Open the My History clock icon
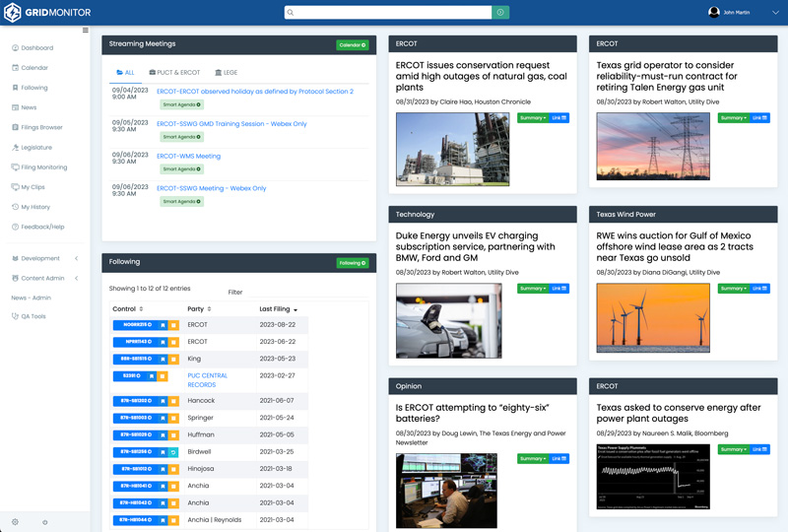The height and width of the screenshot is (532, 788). pos(15,207)
